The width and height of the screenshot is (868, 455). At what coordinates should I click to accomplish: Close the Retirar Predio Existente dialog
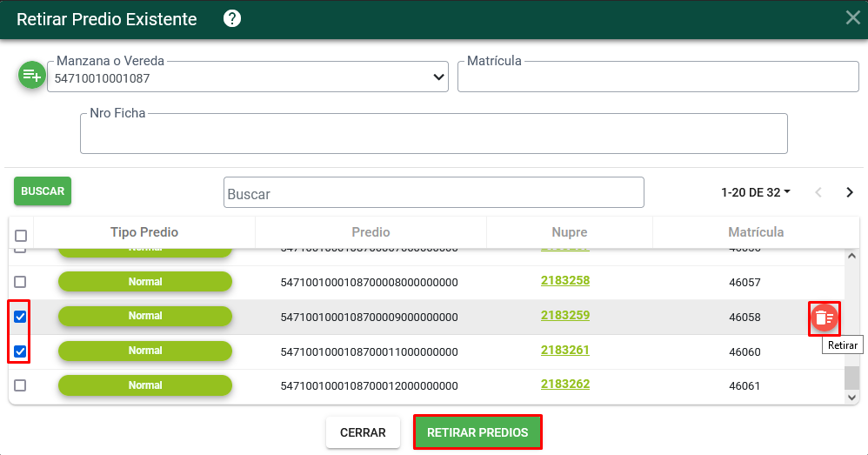tap(853, 17)
